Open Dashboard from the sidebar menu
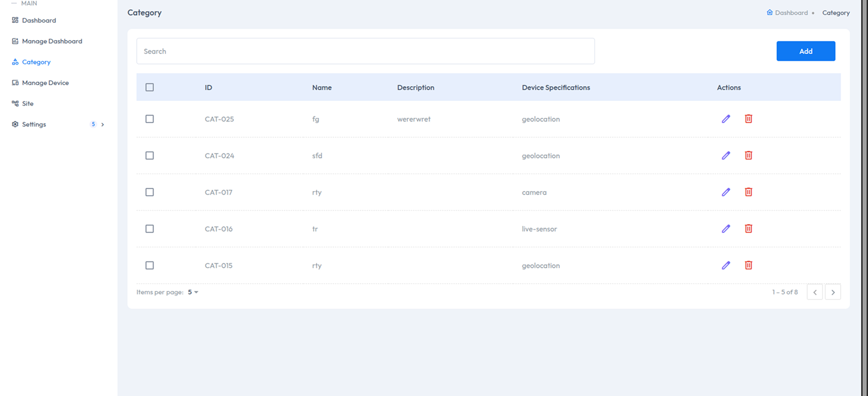Viewport: 868px width, 396px height. tap(39, 20)
